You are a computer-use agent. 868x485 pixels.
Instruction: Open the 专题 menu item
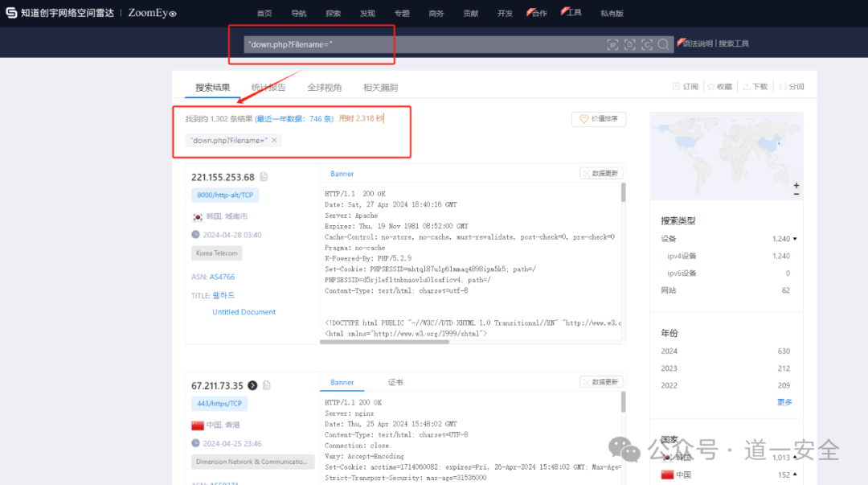(401, 14)
